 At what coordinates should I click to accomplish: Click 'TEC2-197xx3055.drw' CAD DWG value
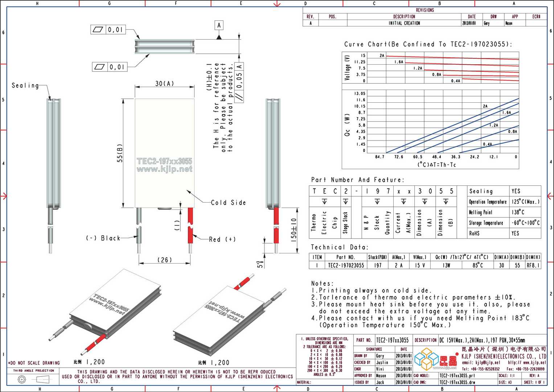457,382
